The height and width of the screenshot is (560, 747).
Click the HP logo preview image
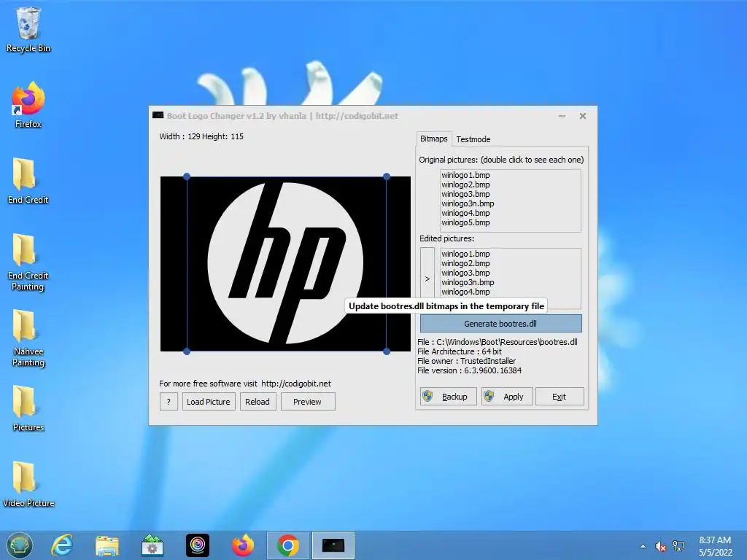285,264
